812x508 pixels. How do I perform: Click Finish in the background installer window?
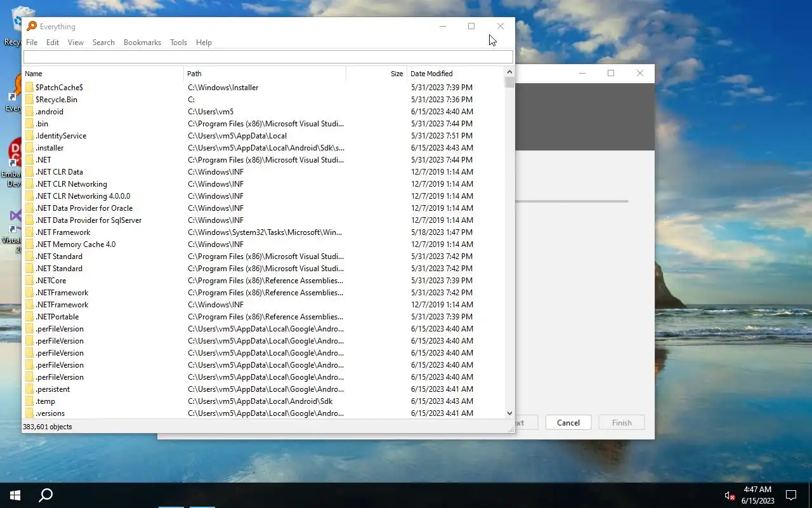[x=622, y=423]
